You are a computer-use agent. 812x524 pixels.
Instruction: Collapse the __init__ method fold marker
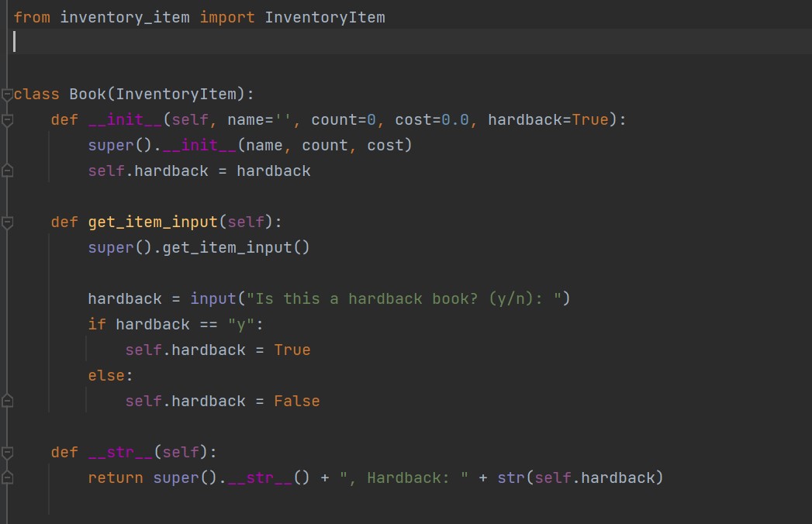[x=7, y=121]
